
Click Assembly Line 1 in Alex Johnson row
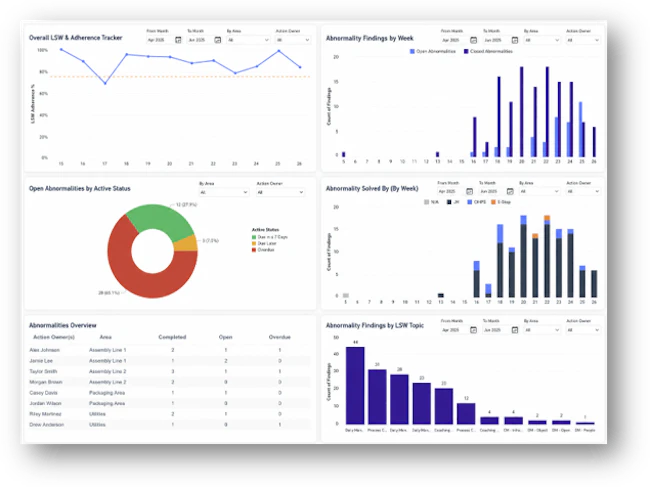point(107,350)
